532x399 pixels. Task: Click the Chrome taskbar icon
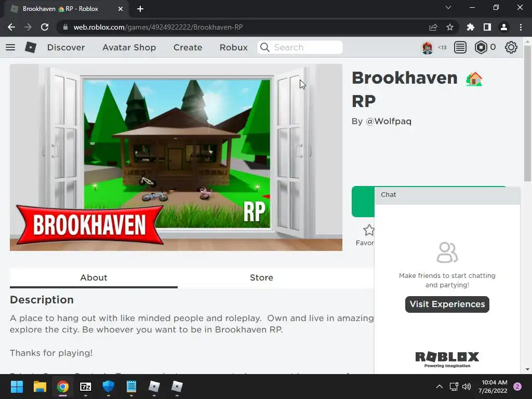click(63, 387)
